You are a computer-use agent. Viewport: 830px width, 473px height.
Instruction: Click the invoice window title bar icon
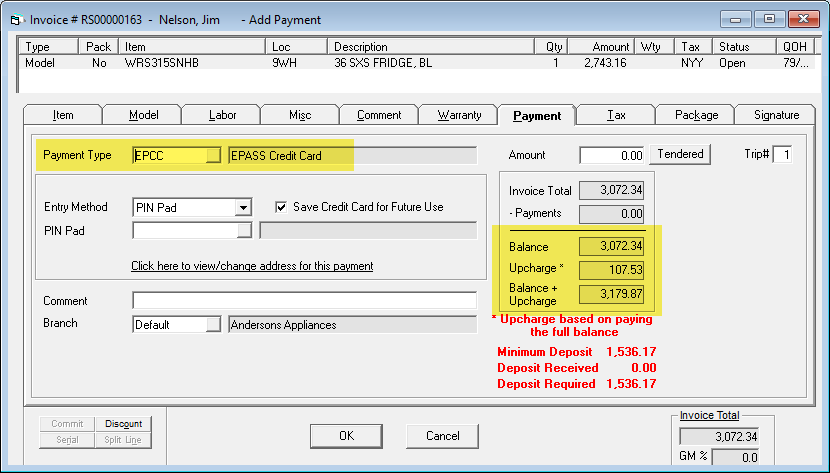16,21
